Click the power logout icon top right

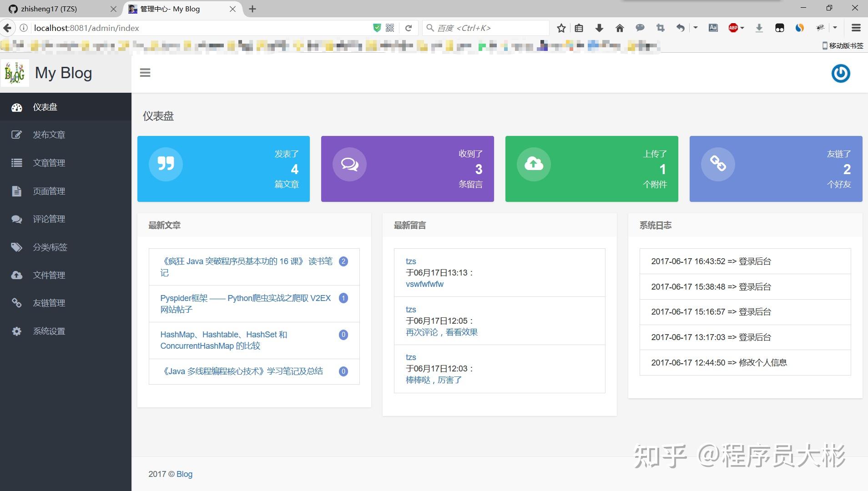(x=841, y=73)
